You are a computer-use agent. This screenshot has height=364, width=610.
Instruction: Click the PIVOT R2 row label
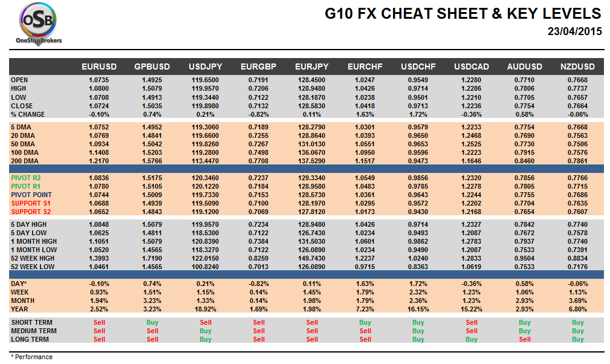point(27,178)
